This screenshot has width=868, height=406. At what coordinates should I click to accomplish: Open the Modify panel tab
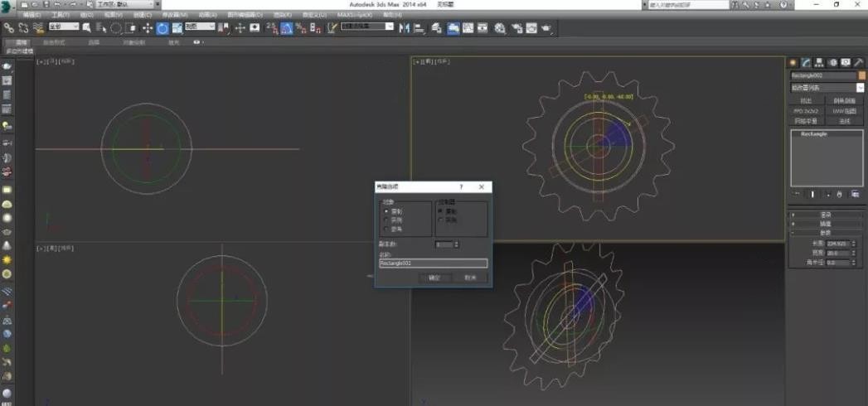click(806, 62)
